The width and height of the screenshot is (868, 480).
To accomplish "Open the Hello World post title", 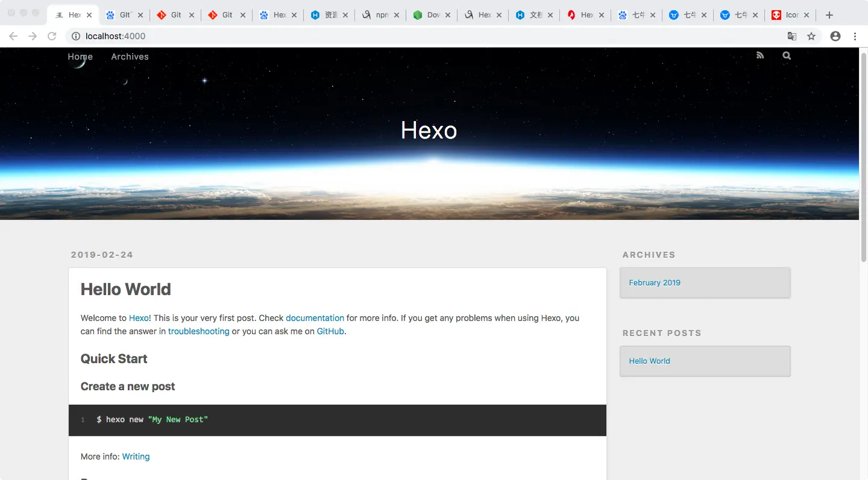I will tap(126, 290).
